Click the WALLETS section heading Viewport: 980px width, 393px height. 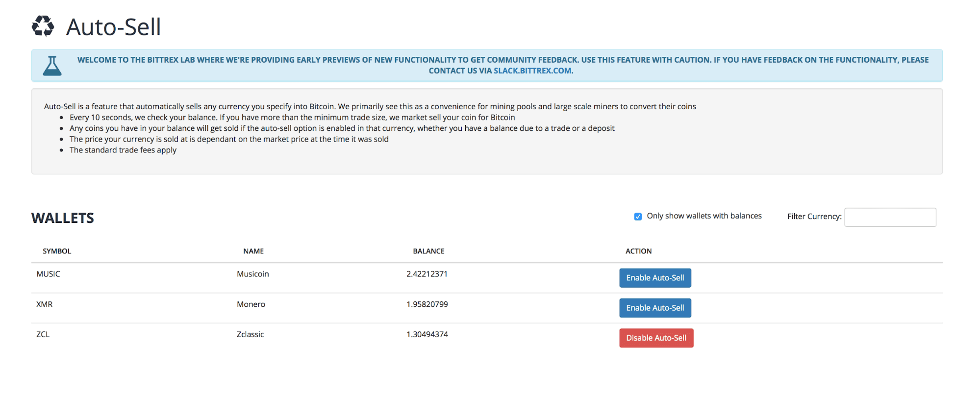[63, 218]
